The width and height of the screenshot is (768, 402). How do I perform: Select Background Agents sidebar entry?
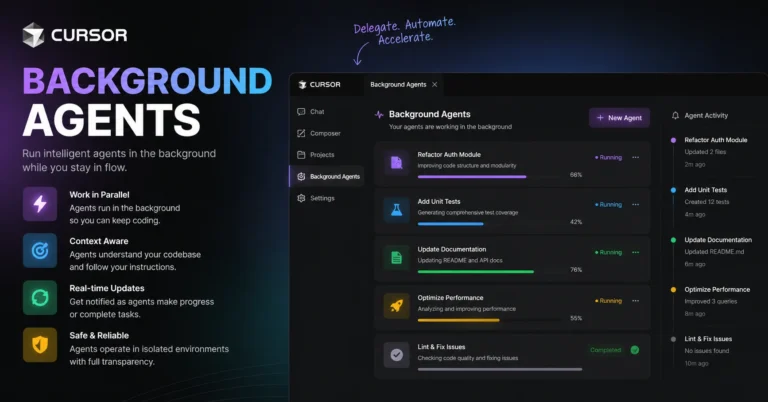pos(327,176)
